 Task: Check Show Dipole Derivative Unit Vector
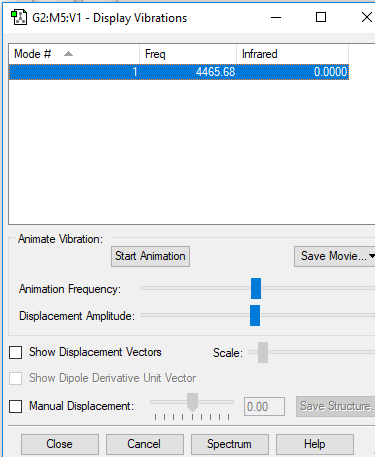coord(16,379)
